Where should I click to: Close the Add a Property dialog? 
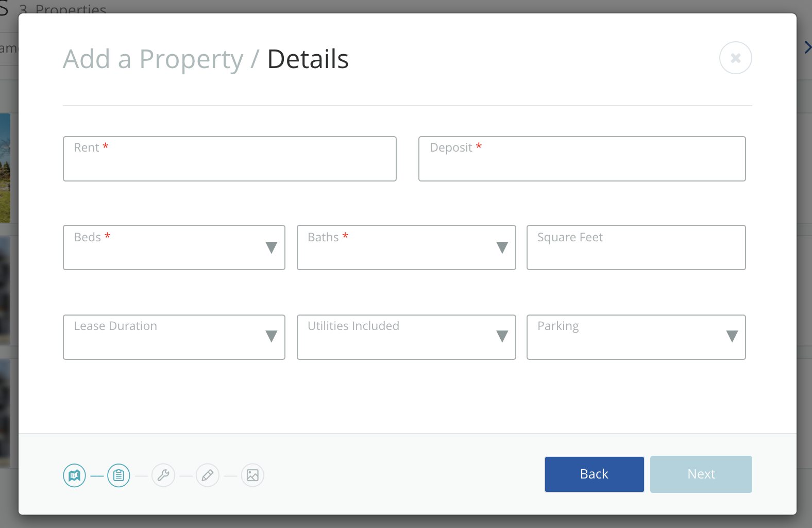coord(735,58)
